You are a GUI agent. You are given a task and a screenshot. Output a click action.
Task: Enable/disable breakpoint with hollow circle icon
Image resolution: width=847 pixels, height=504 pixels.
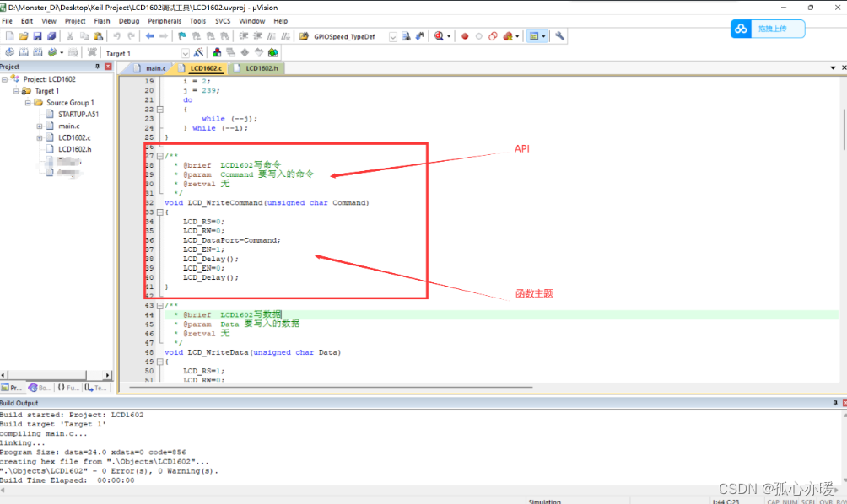coord(478,36)
